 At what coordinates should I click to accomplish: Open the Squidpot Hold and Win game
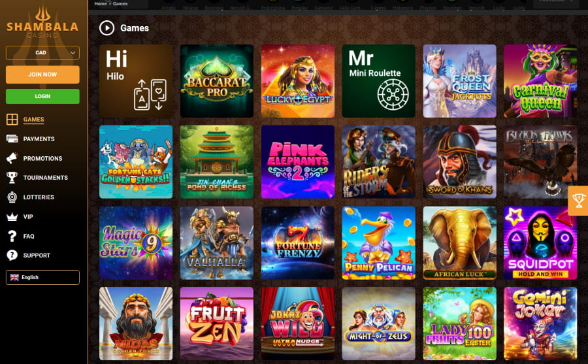[x=540, y=243]
